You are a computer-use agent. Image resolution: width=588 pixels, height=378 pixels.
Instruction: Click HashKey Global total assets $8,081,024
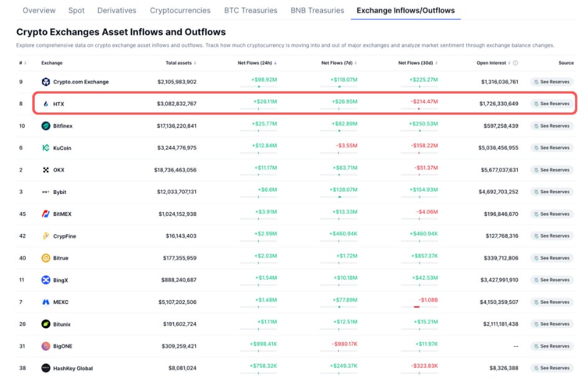tap(182, 368)
